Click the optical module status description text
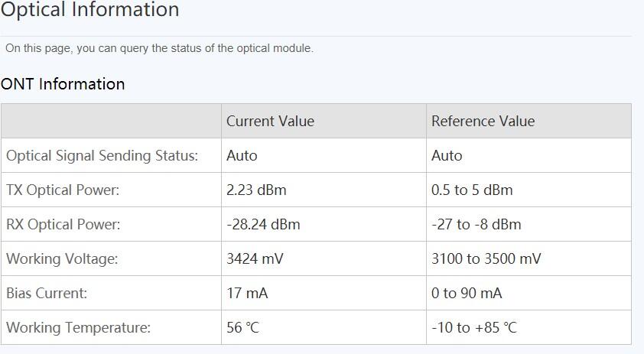This screenshot has height=354, width=644. point(159,48)
